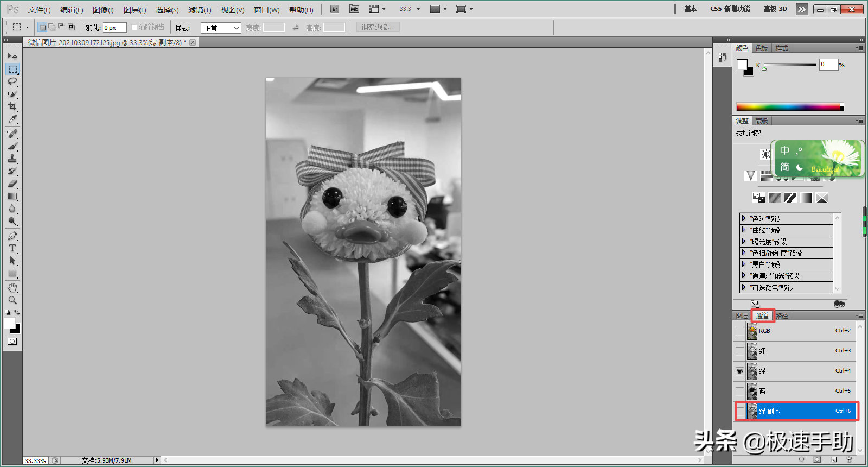
Task: Switch to CS5 新增功能 workspace
Action: [x=730, y=9]
